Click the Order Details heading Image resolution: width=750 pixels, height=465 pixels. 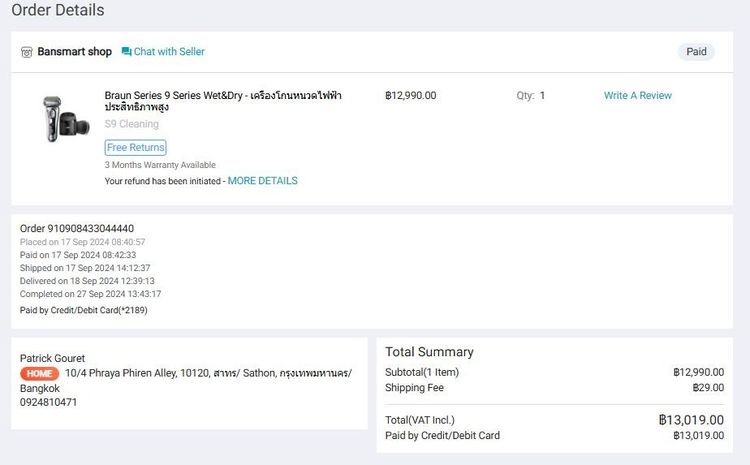tap(58, 10)
